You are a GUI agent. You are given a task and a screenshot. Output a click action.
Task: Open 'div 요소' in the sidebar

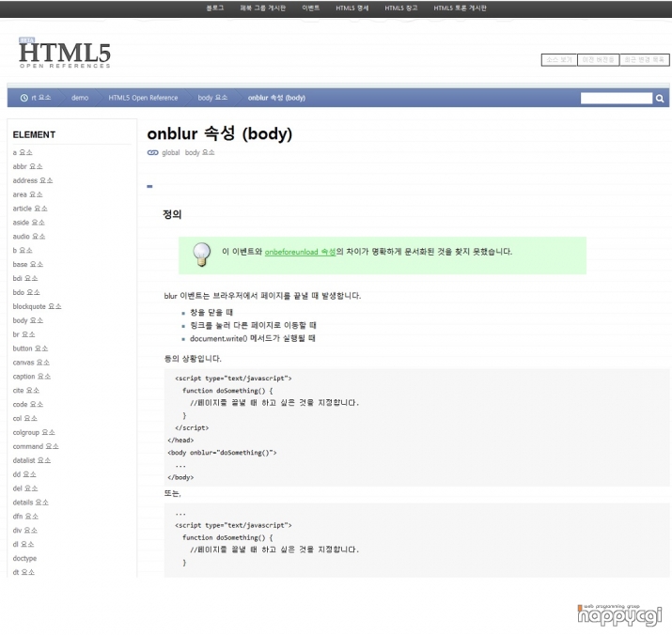24,531
